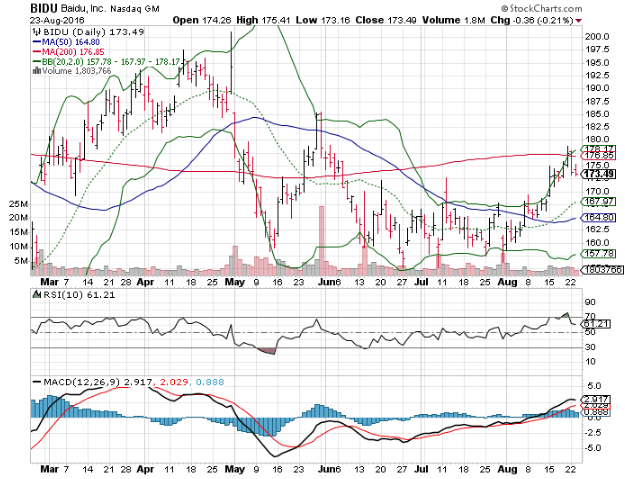Viewport: 625px width, 479px height.
Task: Click the 'Open 174.26' header value
Action: point(202,20)
